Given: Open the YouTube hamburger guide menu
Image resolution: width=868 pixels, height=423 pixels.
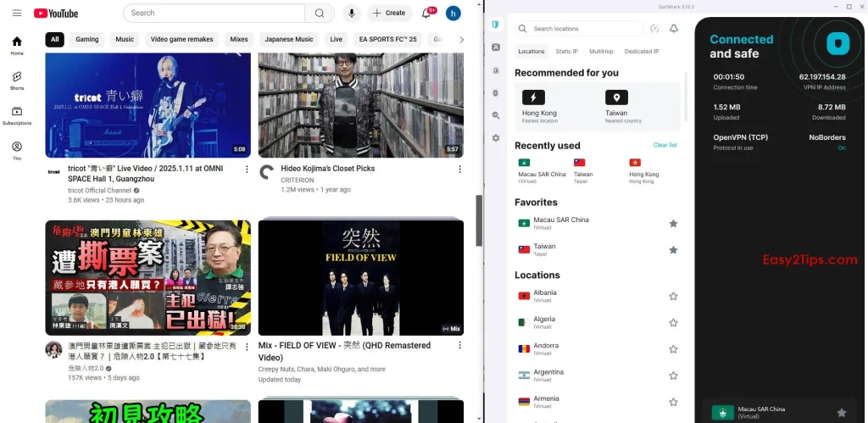Looking at the screenshot, I should 17,13.
